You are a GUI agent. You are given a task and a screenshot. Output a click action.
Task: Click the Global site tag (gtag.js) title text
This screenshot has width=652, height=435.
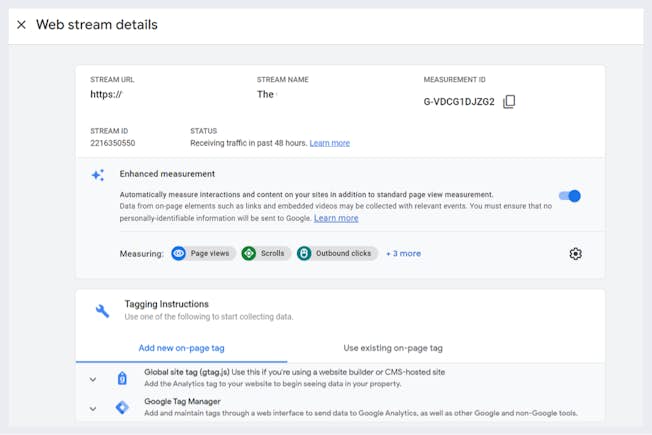click(x=187, y=372)
